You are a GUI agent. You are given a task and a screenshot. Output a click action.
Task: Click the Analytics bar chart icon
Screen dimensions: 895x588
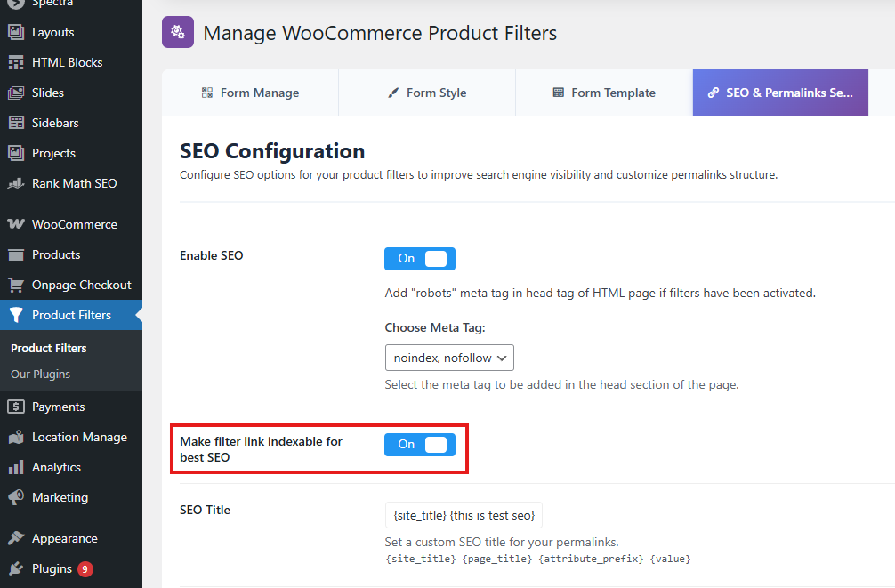point(16,467)
